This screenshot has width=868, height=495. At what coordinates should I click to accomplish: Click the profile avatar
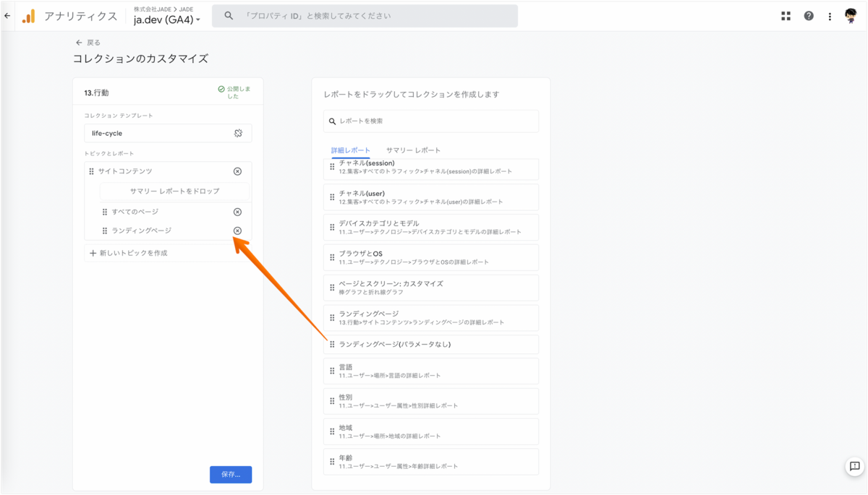854,15
